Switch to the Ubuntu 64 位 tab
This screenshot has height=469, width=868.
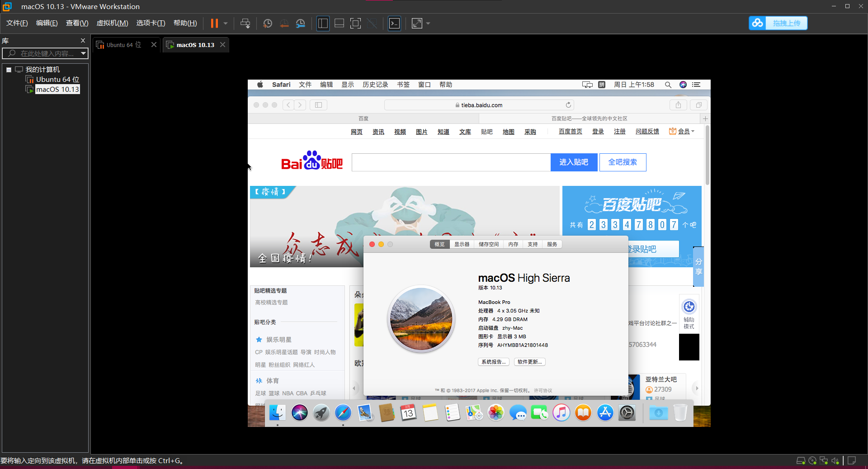[123, 45]
